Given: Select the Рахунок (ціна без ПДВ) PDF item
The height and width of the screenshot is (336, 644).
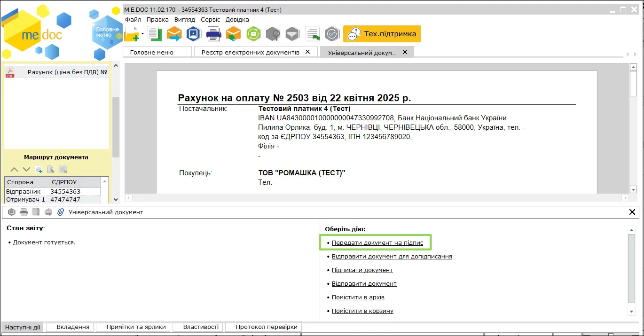Looking at the screenshot, I should click(x=56, y=72).
